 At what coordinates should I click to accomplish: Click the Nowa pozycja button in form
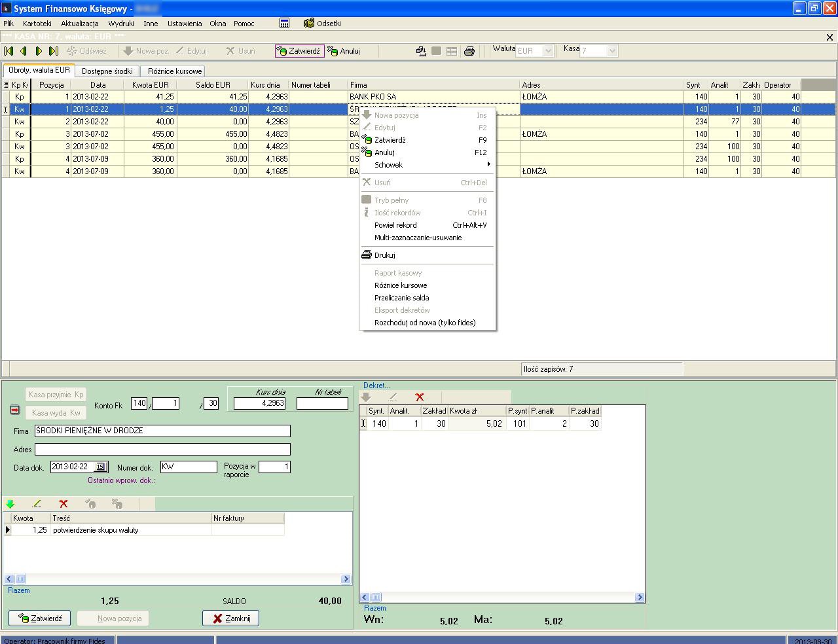click(x=113, y=618)
